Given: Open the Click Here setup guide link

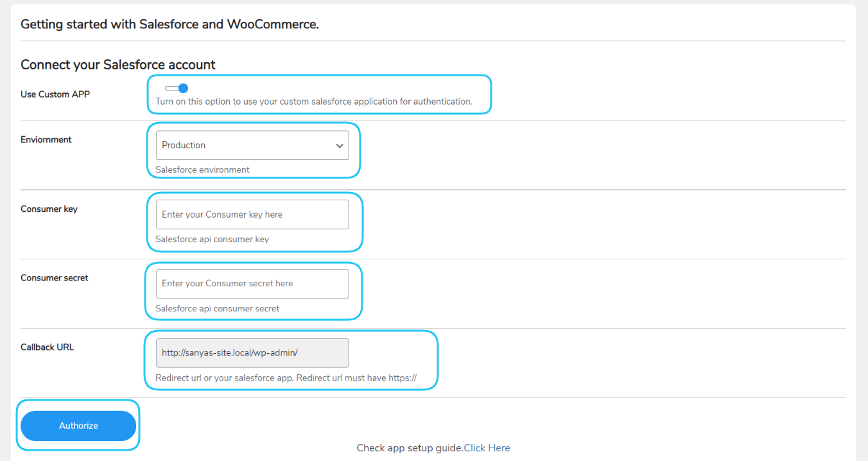Looking at the screenshot, I should click(x=487, y=448).
